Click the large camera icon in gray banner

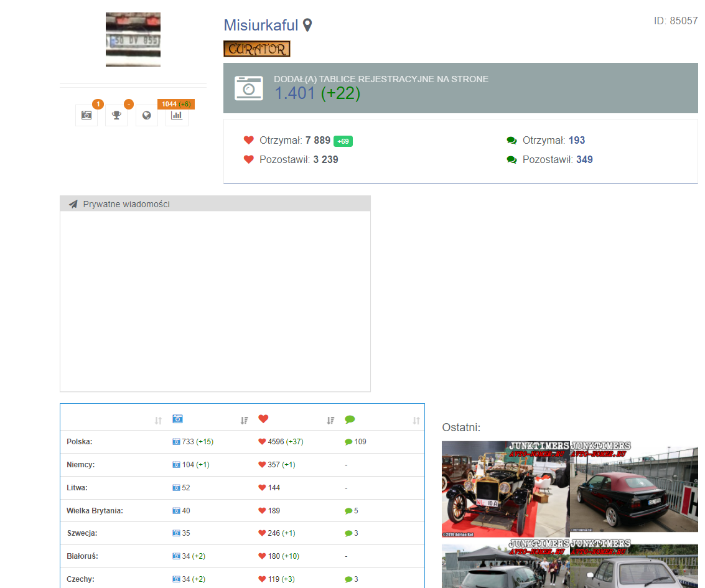[x=249, y=88]
